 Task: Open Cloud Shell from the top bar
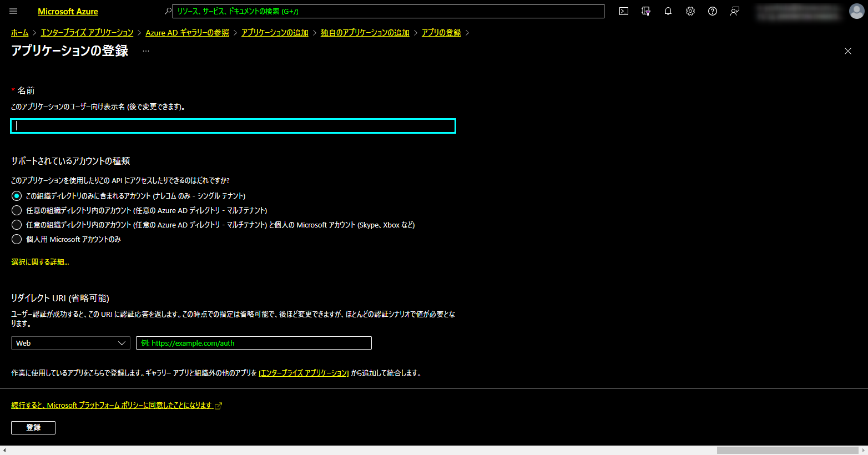pyautogui.click(x=624, y=11)
